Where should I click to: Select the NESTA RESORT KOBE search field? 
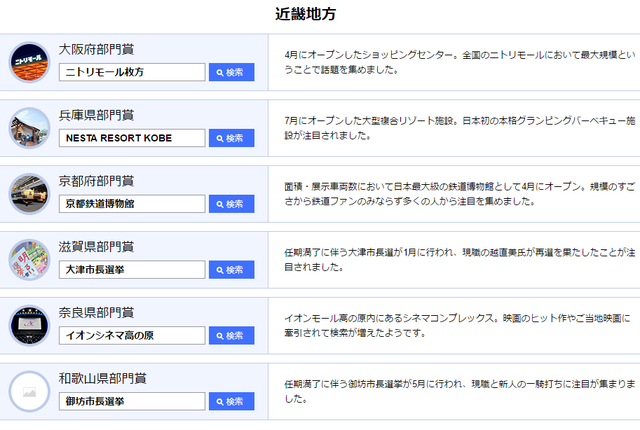(132, 138)
